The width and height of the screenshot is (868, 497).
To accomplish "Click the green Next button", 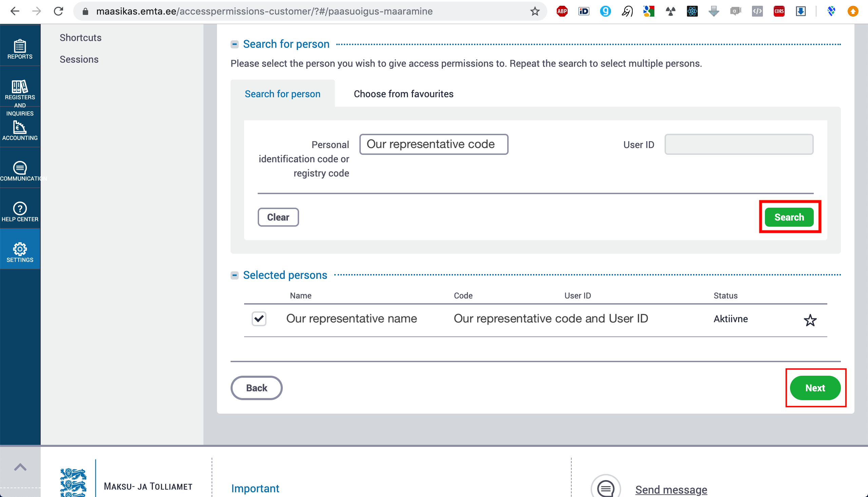I will coord(815,388).
